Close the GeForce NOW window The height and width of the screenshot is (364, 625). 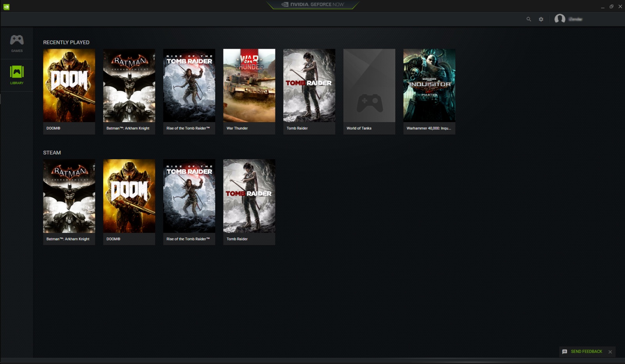click(620, 7)
